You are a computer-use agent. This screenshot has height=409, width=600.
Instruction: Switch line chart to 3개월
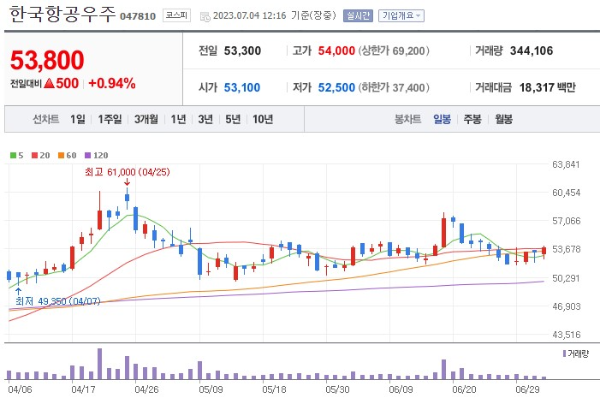[x=146, y=119]
